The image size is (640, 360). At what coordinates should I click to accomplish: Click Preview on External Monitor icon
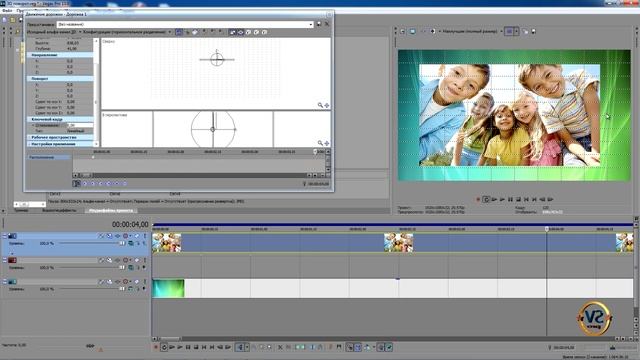pos(413,31)
